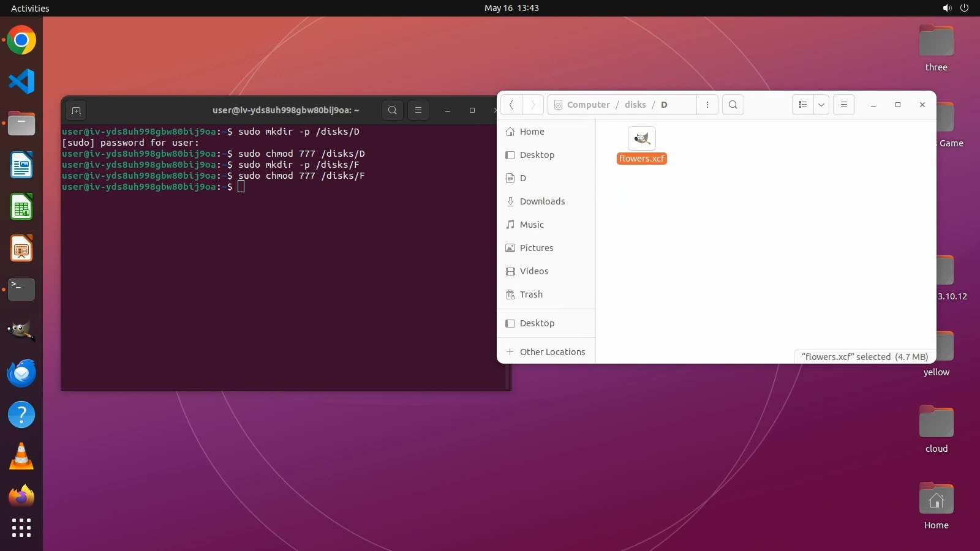This screenshot has height=551, width=980.
Task: Expand the view options dropdown arrow
Action: [821, 105]
